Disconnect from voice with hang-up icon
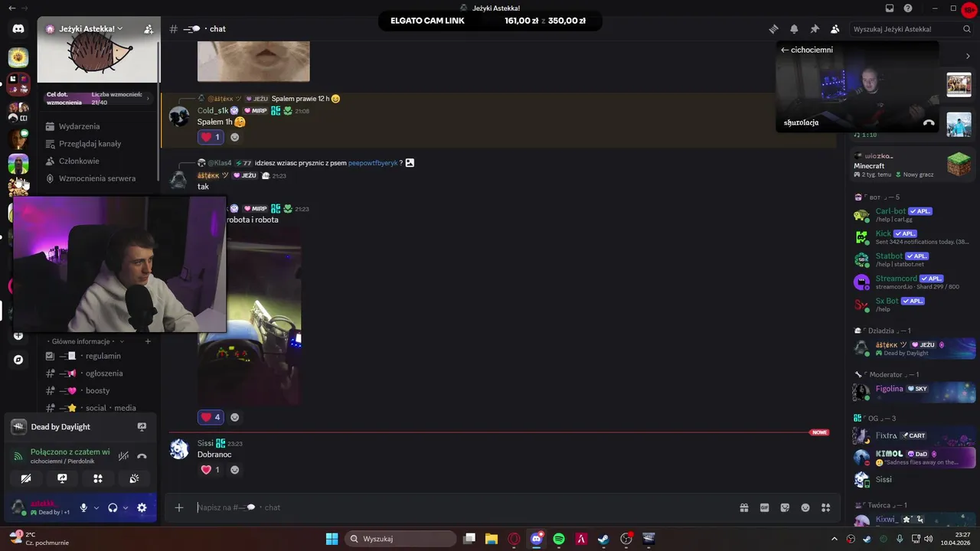The image size is (980, 551). tap(142, 456)
